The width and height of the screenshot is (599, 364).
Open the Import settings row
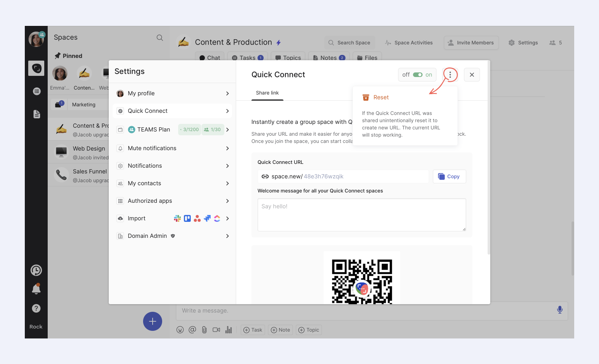pyautogui.click(x=172, y=218)
